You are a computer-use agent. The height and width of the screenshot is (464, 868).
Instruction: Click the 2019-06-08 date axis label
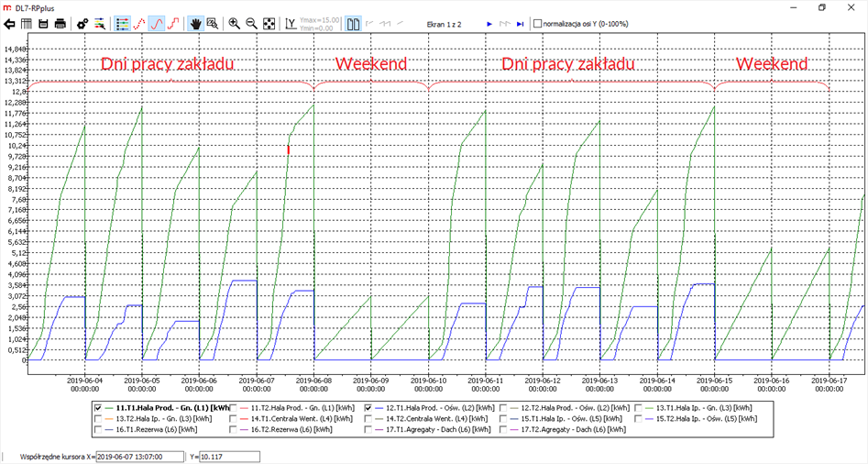tap(313, 385)
